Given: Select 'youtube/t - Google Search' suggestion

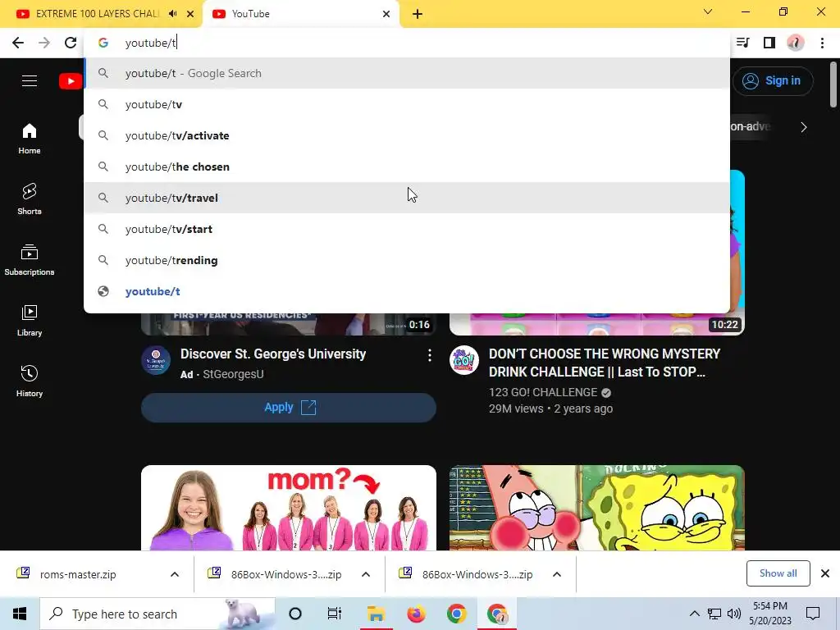Looking at the screenshot, I should (407, 73).
